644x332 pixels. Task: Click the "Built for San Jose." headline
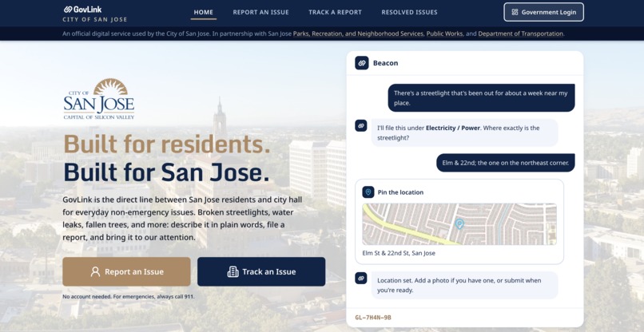[x=166, y=172]
